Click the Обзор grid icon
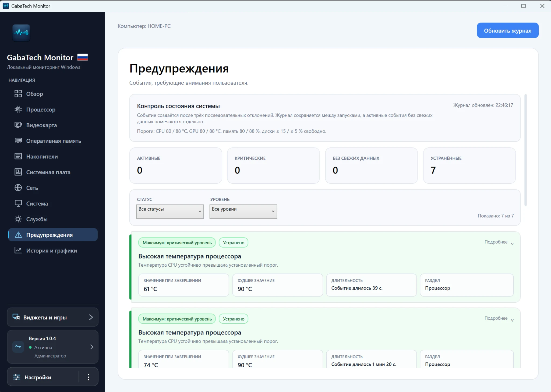This screenshot has width=551, height=392. pos(18,94)
